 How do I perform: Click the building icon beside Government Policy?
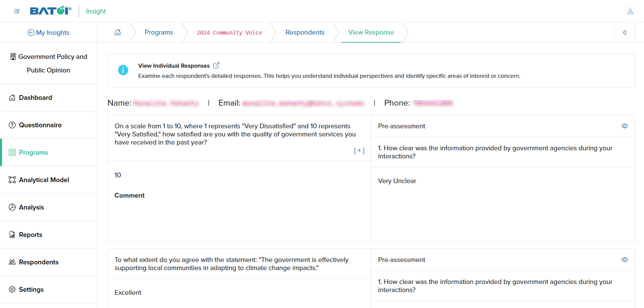click(13, 57)
